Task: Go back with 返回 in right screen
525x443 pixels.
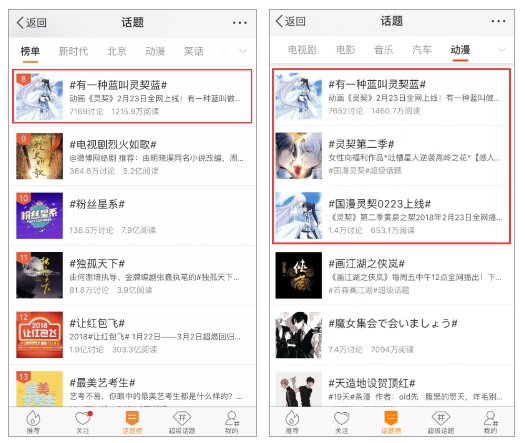Action: (290, 21)
